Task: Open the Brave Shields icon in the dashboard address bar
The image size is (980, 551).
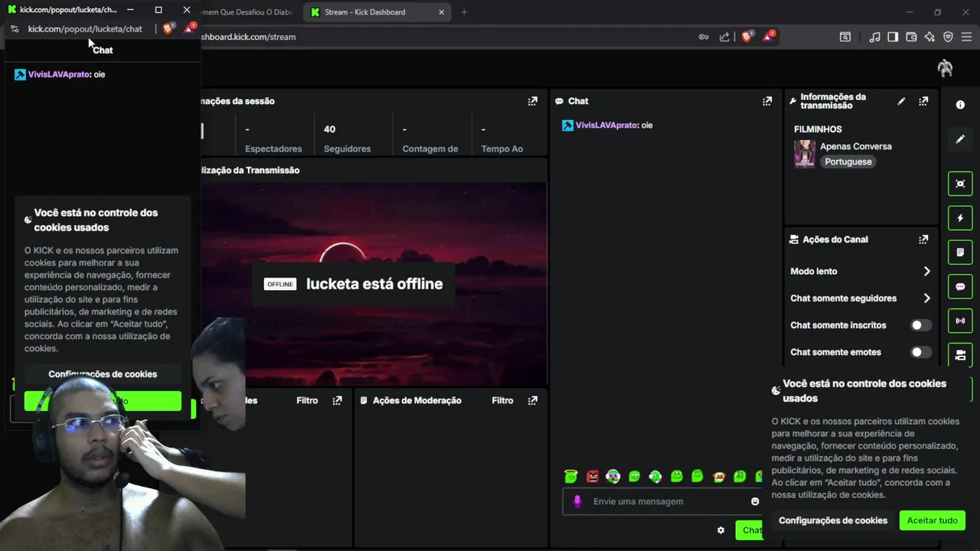Action: click(746, 36)
